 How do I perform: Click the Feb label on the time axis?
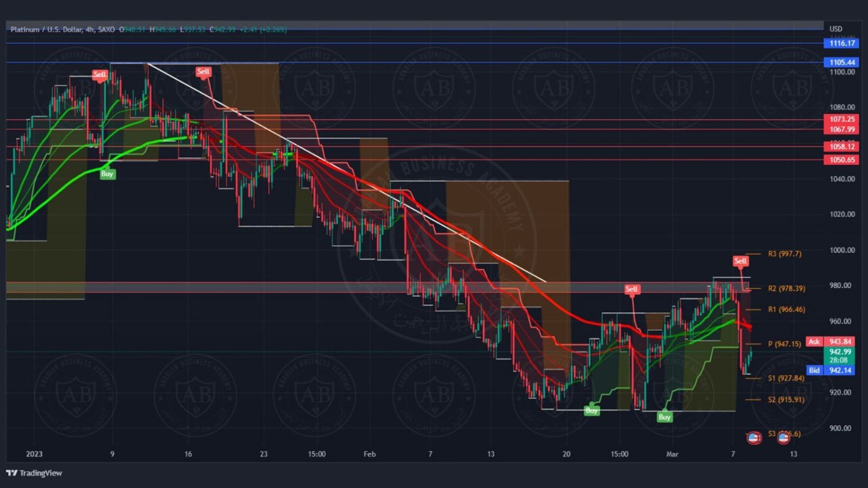[370, 454]
